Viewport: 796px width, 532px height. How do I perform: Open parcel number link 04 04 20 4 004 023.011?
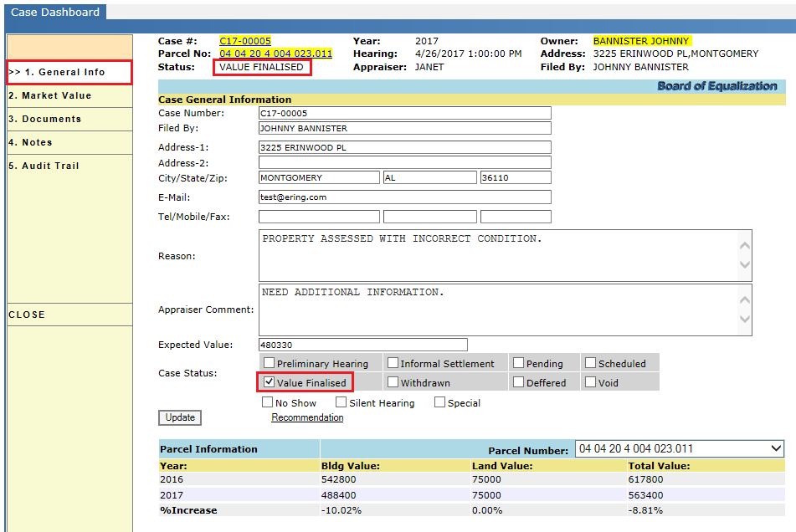click(x=275, y=54)
